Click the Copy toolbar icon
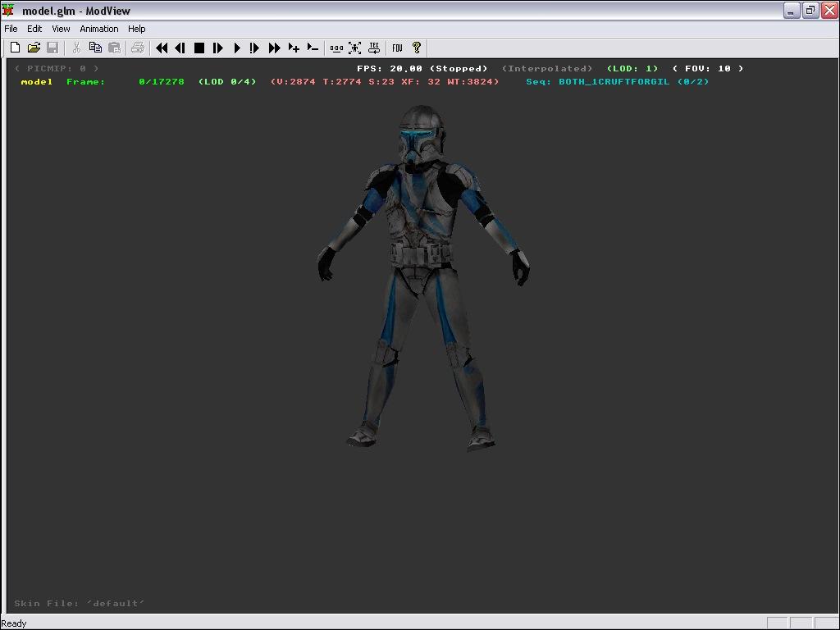The image size is (840, 630). coord(95,48)
